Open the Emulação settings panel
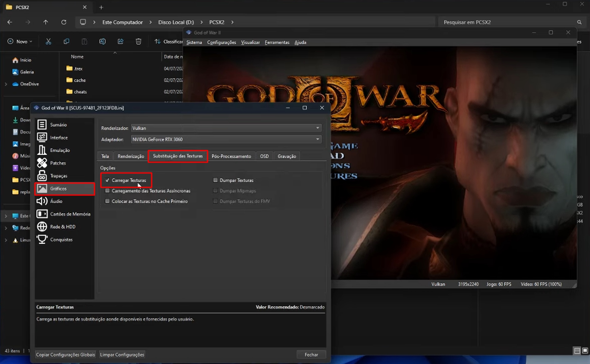Image resolution: width=590 pixels, height=364 pixels. click(x=60, y=150)
